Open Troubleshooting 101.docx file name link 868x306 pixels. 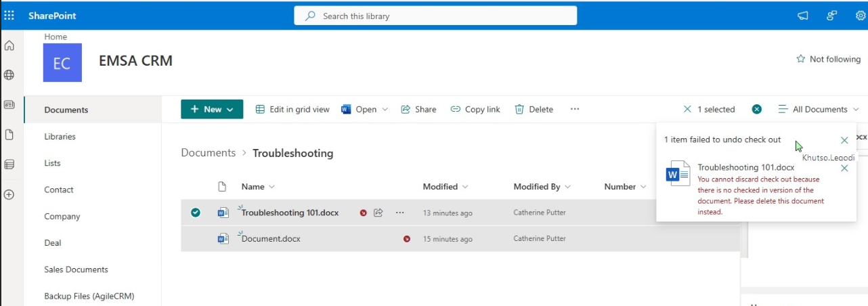(x=290, y=213)
